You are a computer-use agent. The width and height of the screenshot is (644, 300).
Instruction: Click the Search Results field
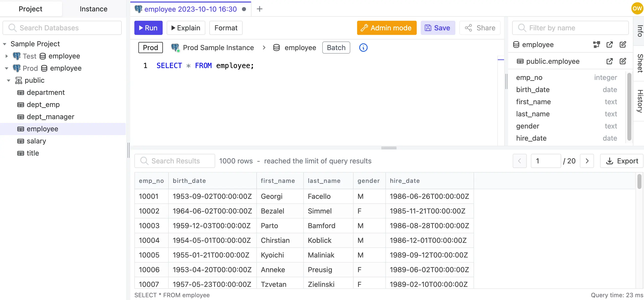coord(175,161)
